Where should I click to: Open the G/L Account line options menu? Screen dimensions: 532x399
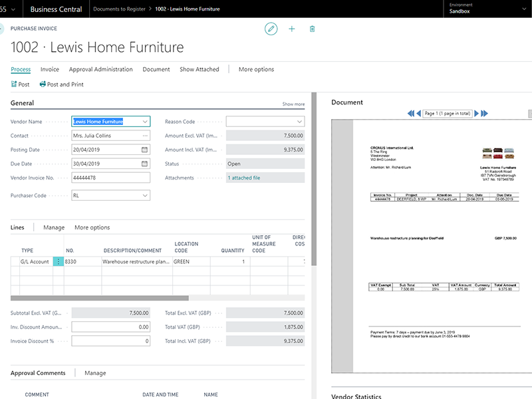point(59,261)
